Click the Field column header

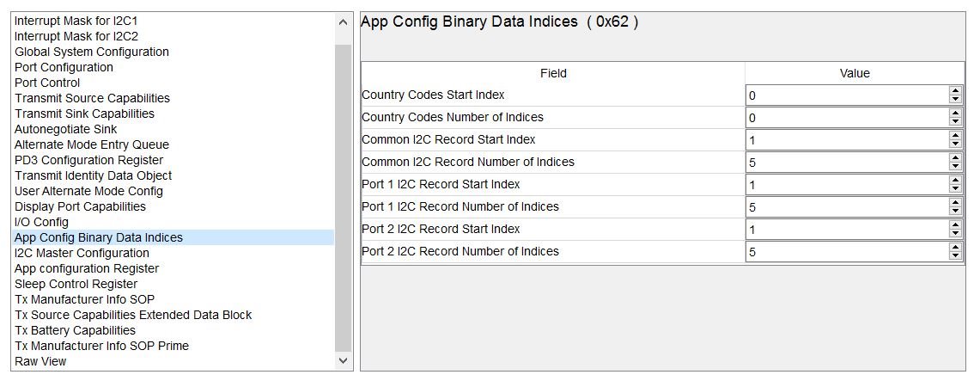553,73
